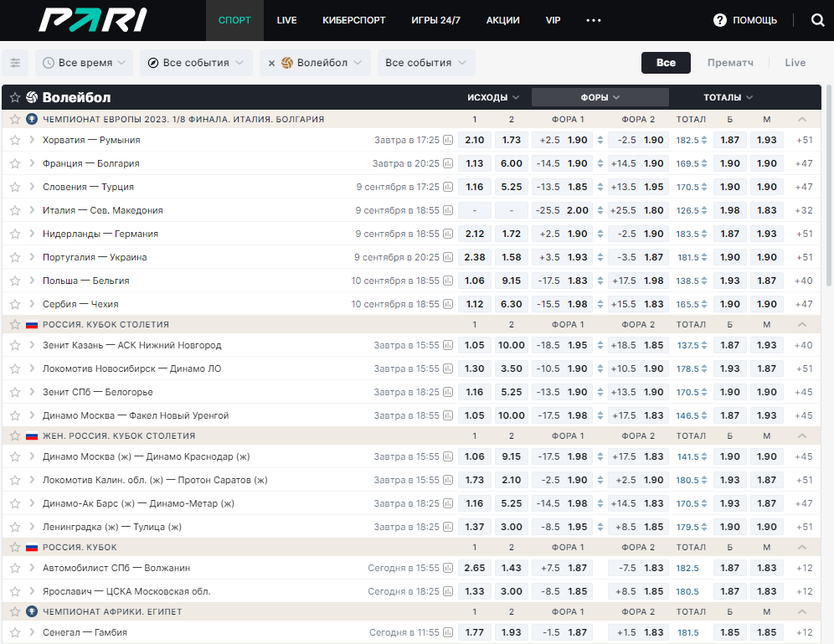Expand the Динамо-Ак Барс (ж) match row
834x644 pixels.
click(x=32, y=503)
